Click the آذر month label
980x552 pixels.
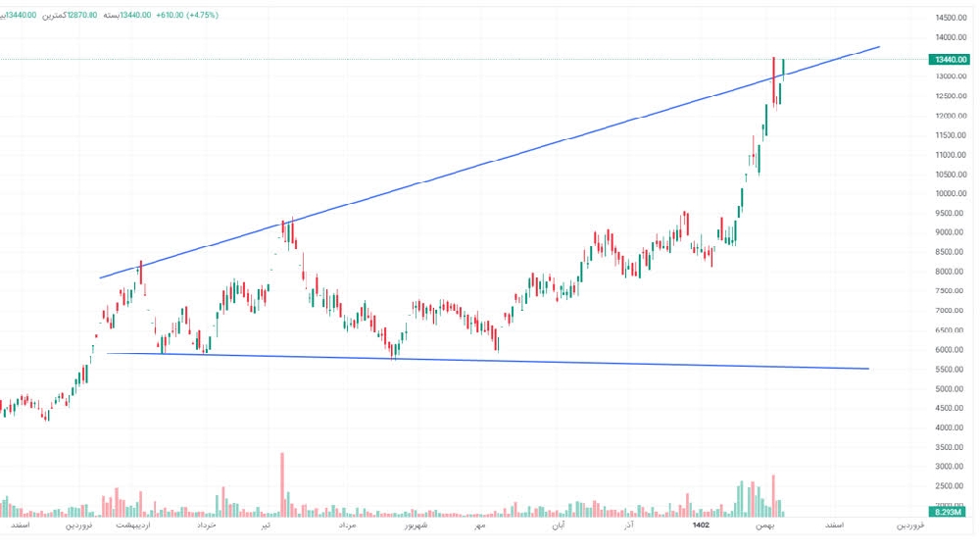point(628,526)
